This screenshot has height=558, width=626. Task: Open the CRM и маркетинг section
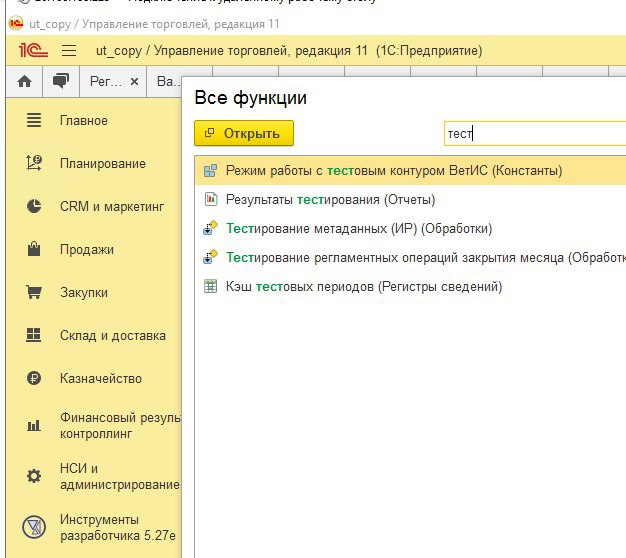point(112,206)
